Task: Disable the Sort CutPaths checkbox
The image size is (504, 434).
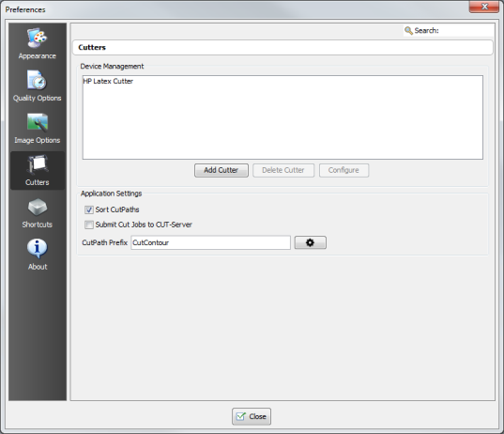Action: (89, 209)
